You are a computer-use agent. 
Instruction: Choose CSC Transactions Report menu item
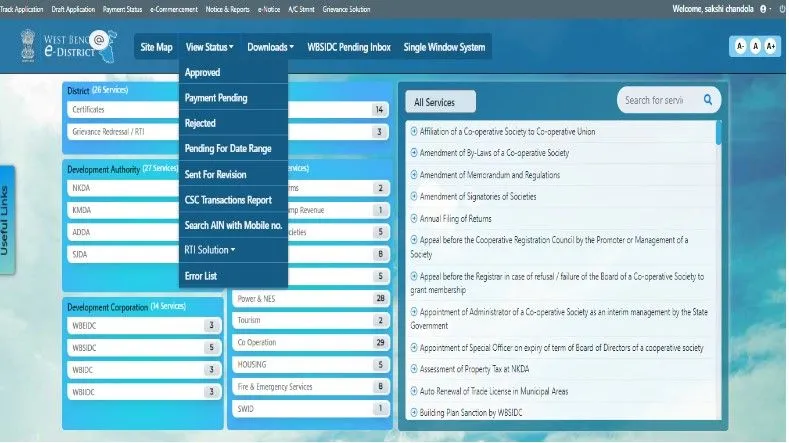point(228,200)
